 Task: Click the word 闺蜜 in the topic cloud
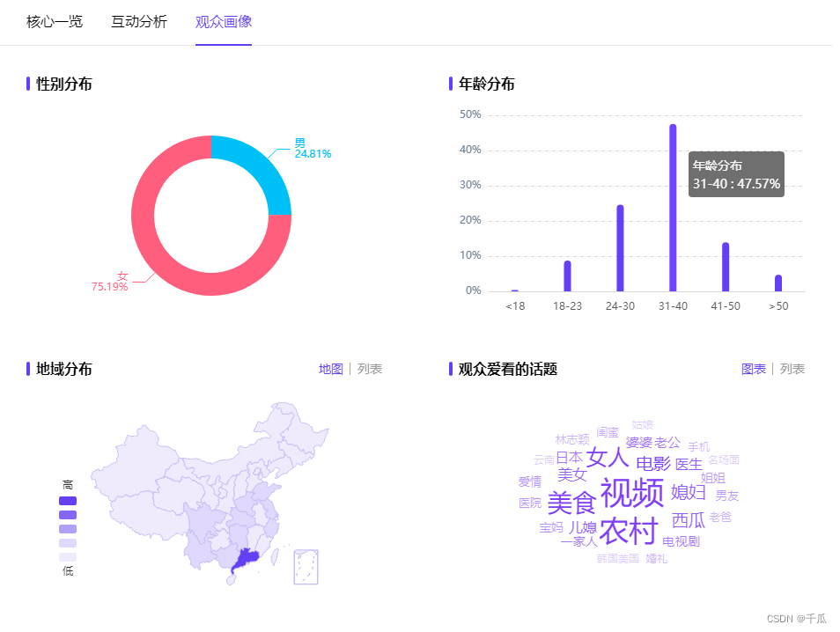pos(608,431)
